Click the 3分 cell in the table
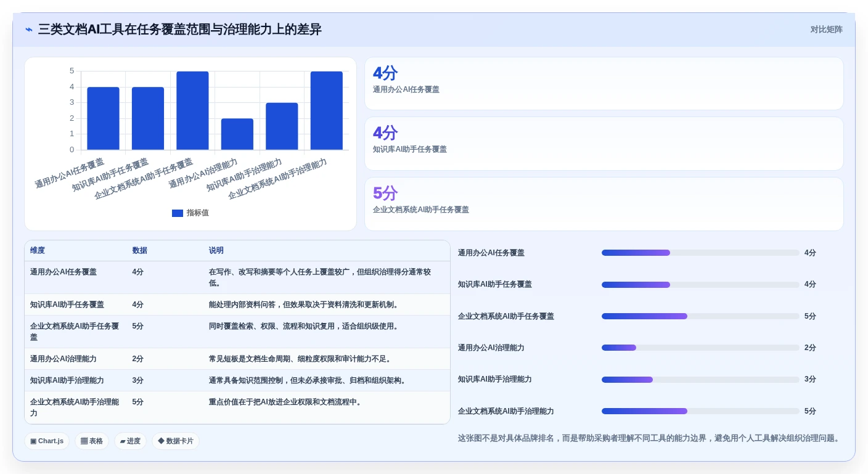The width and height of the screenshot is (868, 474). click(x=137, y=380)
